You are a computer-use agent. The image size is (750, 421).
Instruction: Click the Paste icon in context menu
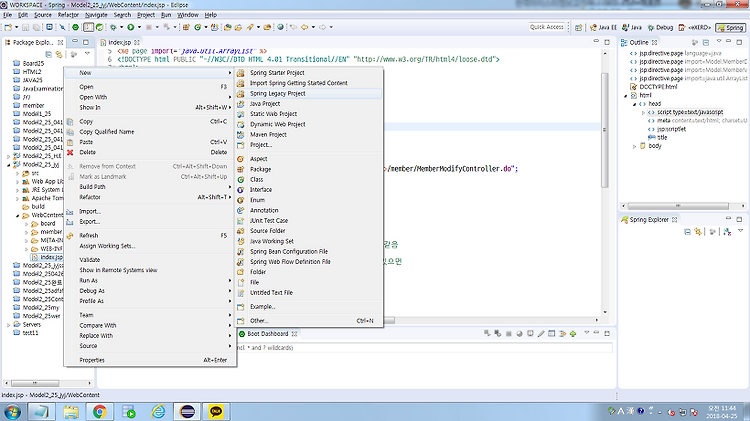pos(70,142)
